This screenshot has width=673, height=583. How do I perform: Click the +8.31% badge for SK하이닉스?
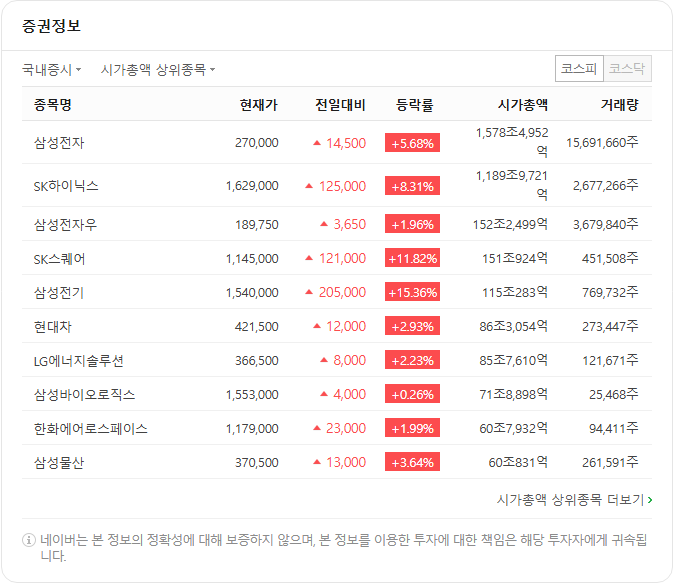412,185
